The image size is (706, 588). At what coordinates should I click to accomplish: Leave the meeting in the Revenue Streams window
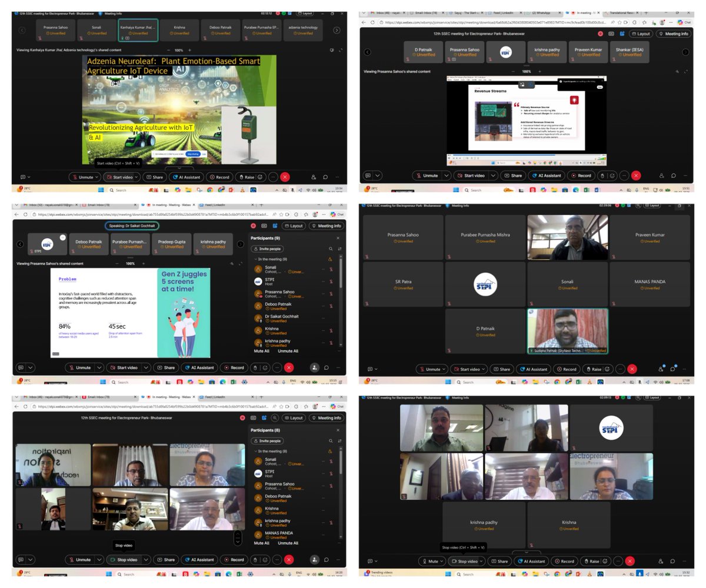click(635, 175)
